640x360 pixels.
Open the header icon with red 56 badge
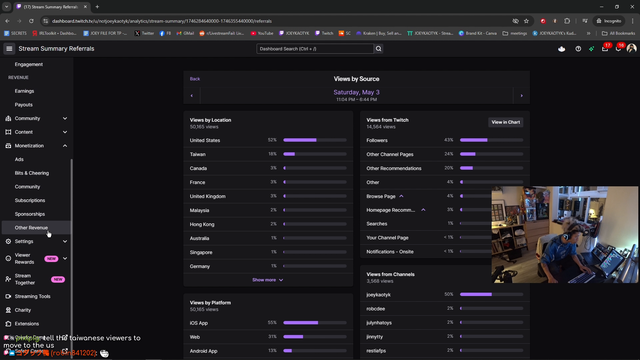coord(618,49)
